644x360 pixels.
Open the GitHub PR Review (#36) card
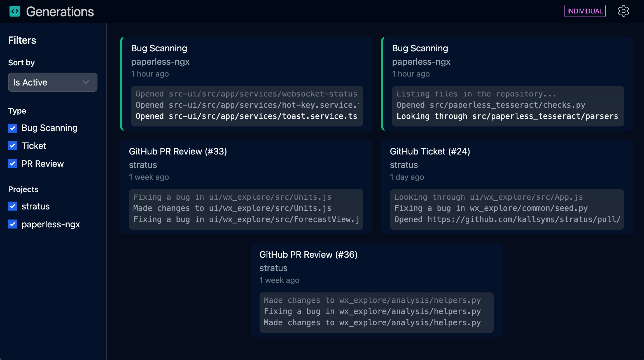[x=377, y=290]
